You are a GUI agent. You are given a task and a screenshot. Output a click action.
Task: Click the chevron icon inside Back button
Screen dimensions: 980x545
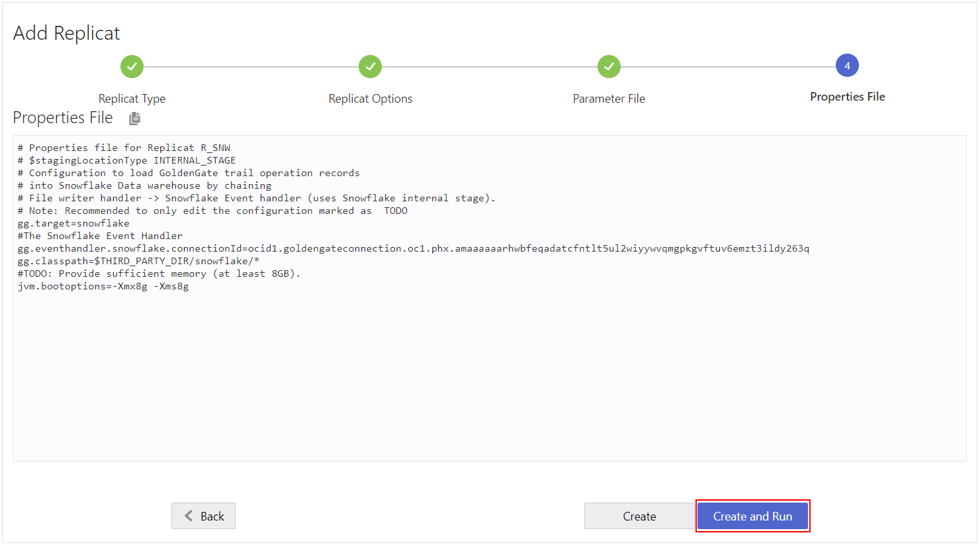point(188,516)
